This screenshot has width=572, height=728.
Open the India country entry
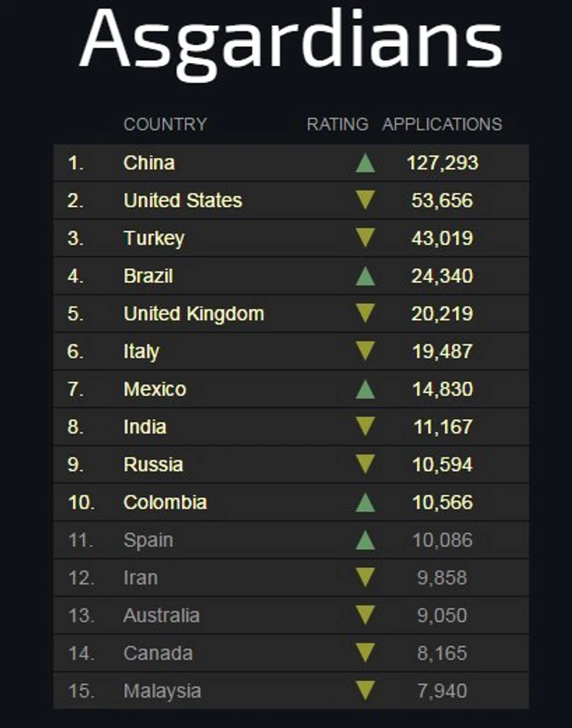click(x=145, y=427)
